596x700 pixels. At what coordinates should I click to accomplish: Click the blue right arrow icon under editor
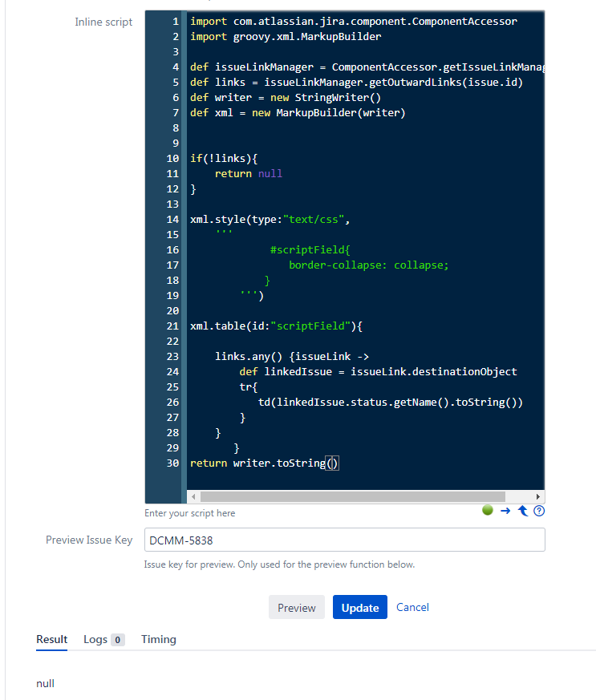(x=505, y=511)
